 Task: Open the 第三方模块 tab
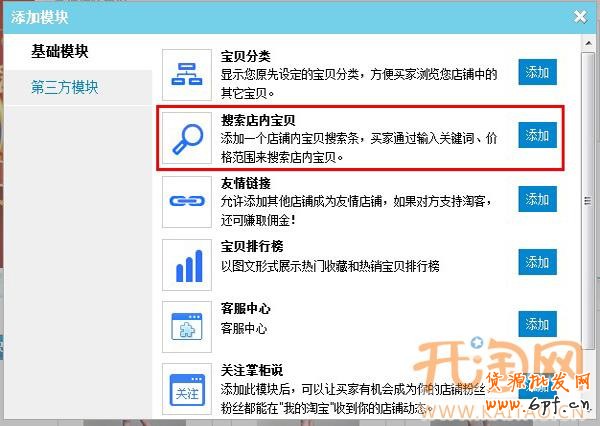65,87
